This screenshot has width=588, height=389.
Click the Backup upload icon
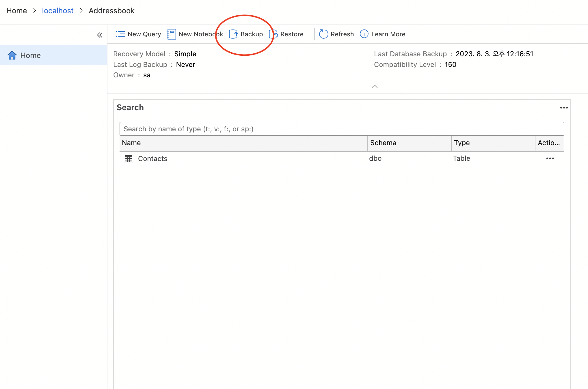click(x=233, y=34)
